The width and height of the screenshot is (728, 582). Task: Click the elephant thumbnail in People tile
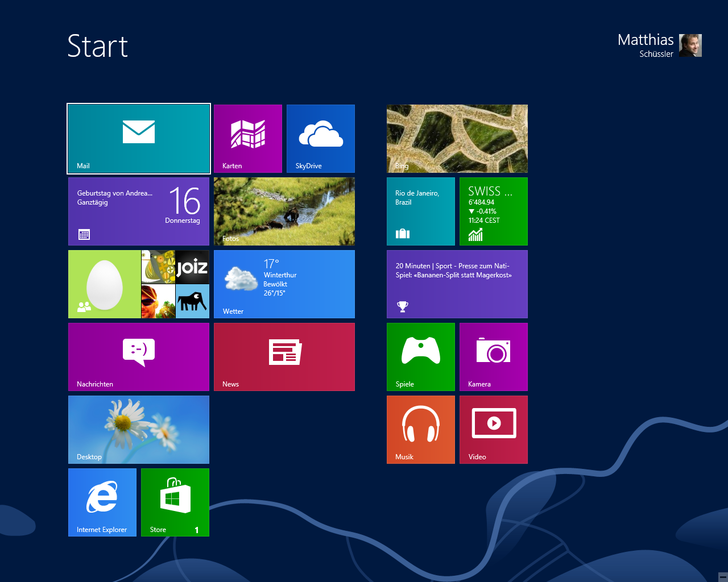(192, 301)
